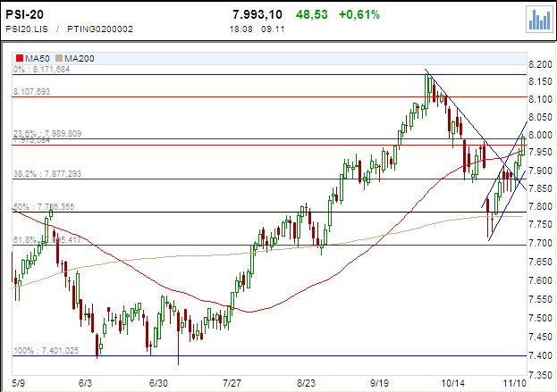Click the tan MA200 legend swatch
557x392 pixels.
(59, 58)
